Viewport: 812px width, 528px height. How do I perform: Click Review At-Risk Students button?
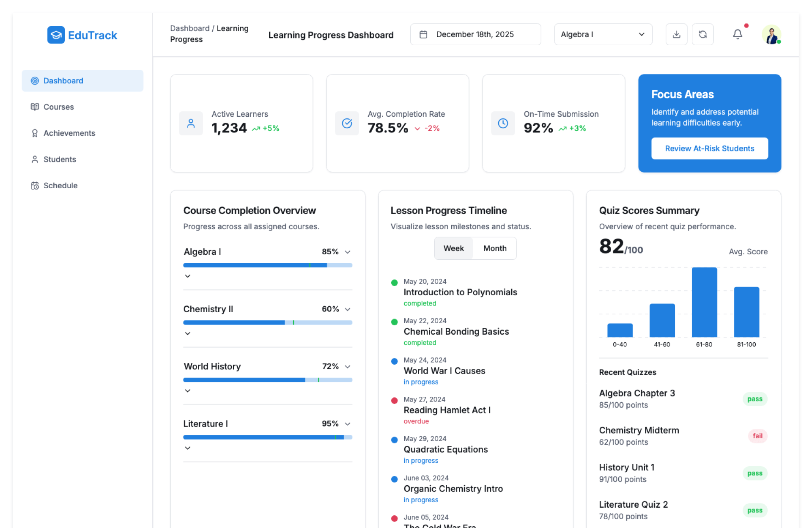pyautogui.click(x=709, y=148)
